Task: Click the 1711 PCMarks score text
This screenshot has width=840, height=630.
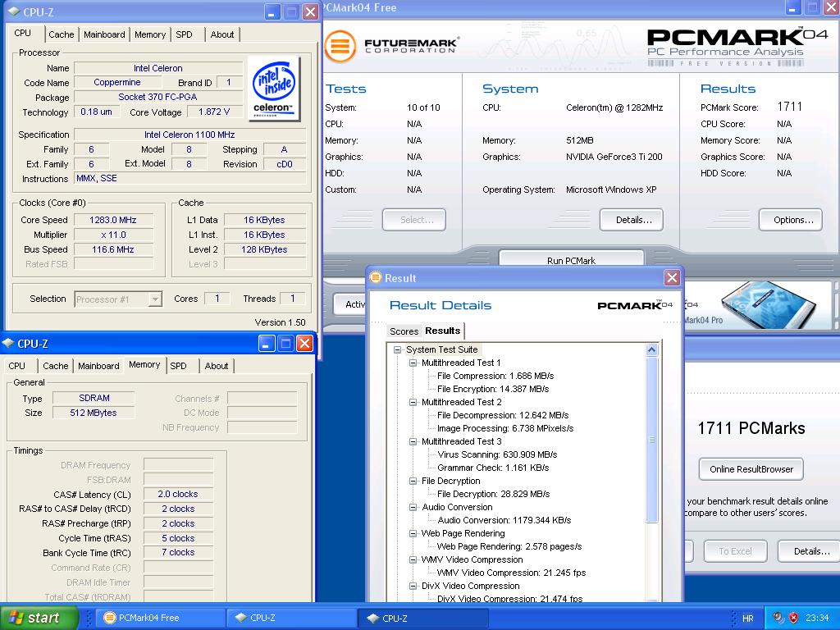Action: [x=751, y=428]
